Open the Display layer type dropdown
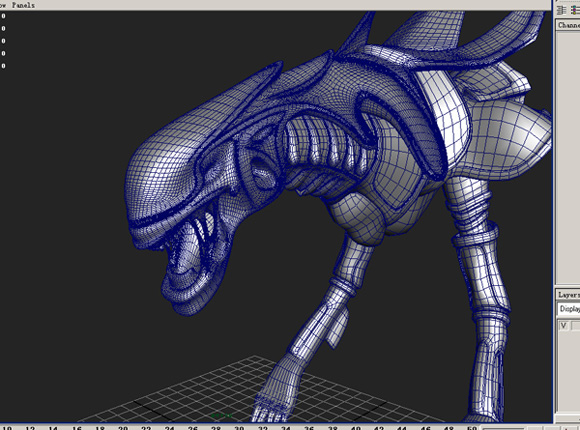The height and width of the screenshot is (430, 580). coord(569,309)
